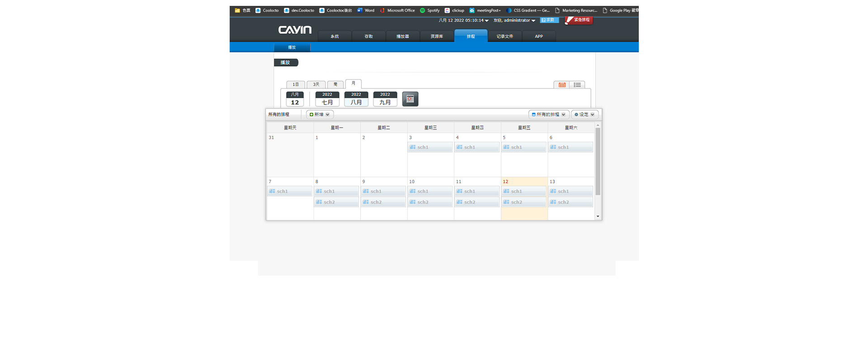The height and width of the screenshot is (344, 868).
Task: Click the scrollbar down arrow
Action: coord(598,216)
